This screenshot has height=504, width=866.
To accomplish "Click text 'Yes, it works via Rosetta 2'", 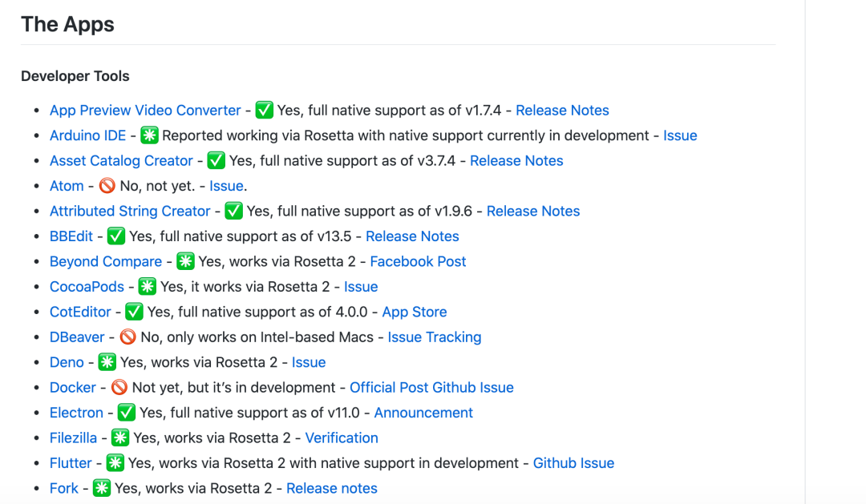I will coord(245,287).
